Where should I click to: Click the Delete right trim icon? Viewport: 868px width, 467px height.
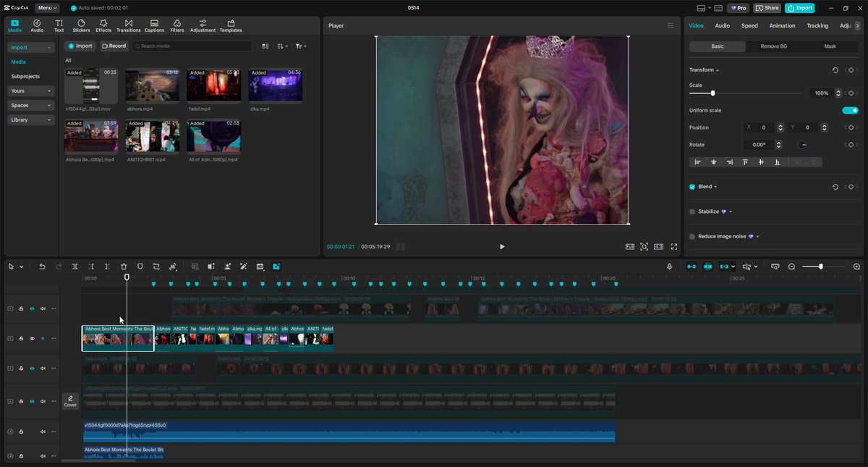[x=107, y=266]
